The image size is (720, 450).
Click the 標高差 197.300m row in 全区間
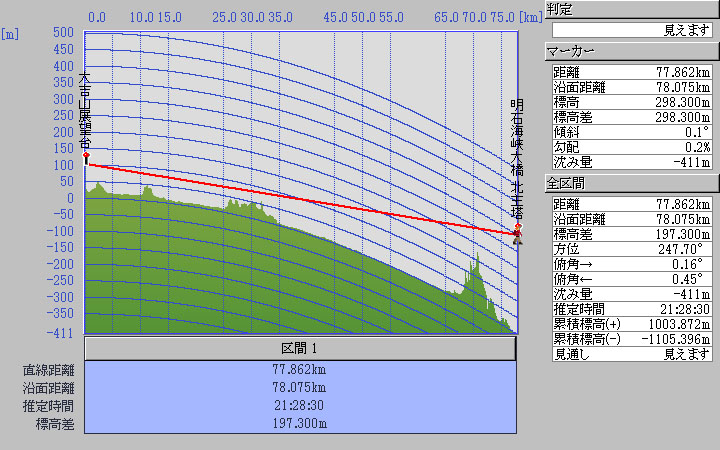[x=632, y=234]
